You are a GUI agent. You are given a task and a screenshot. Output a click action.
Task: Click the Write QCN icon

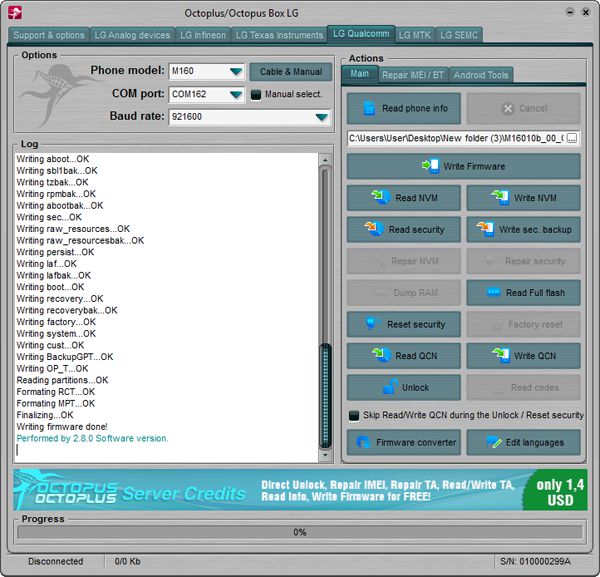(x=501, y=355)
